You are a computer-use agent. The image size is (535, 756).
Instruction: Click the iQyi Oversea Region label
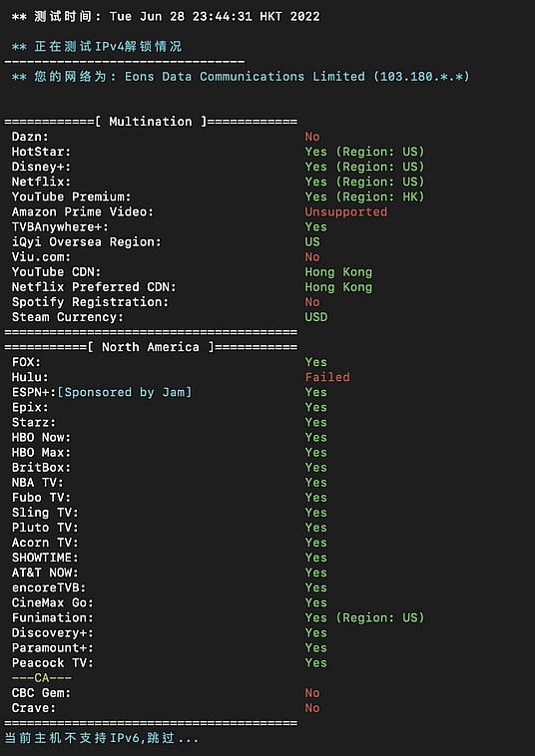coord(87,242)
